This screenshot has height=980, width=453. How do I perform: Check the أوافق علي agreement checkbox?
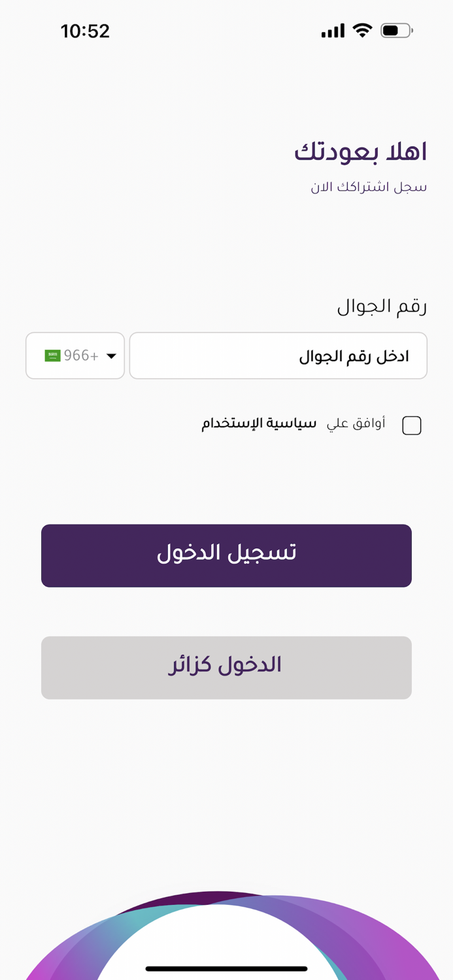[412, 425]
